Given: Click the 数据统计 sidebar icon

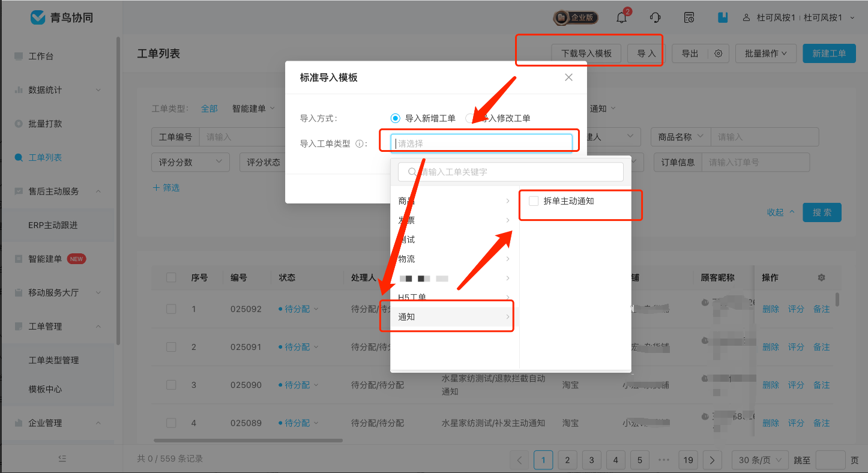Looking at the screenshot, I should 19,90.
